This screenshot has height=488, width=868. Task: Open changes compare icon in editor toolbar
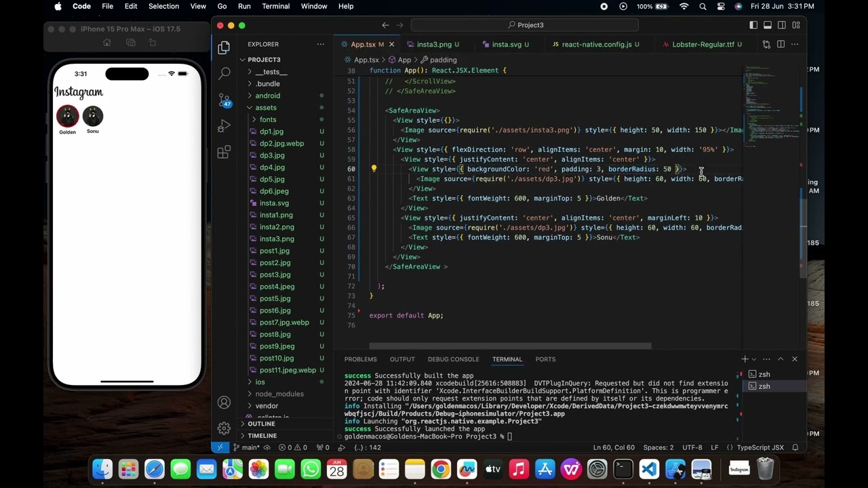point(766,45)
